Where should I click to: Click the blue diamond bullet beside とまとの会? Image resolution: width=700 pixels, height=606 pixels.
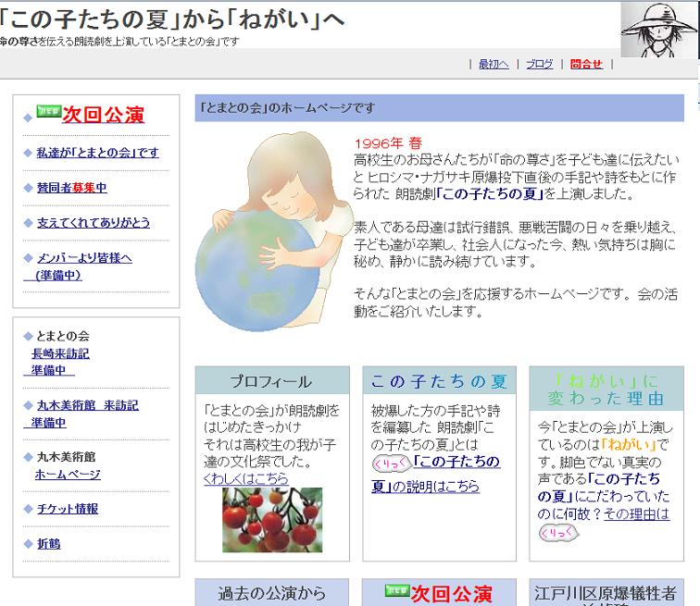tap(28, 336)
